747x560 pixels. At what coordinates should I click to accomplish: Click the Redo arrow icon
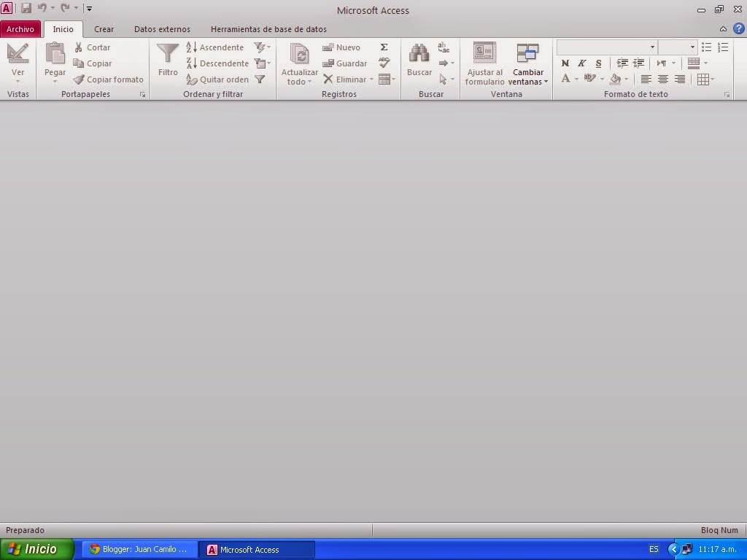point(65,8)
